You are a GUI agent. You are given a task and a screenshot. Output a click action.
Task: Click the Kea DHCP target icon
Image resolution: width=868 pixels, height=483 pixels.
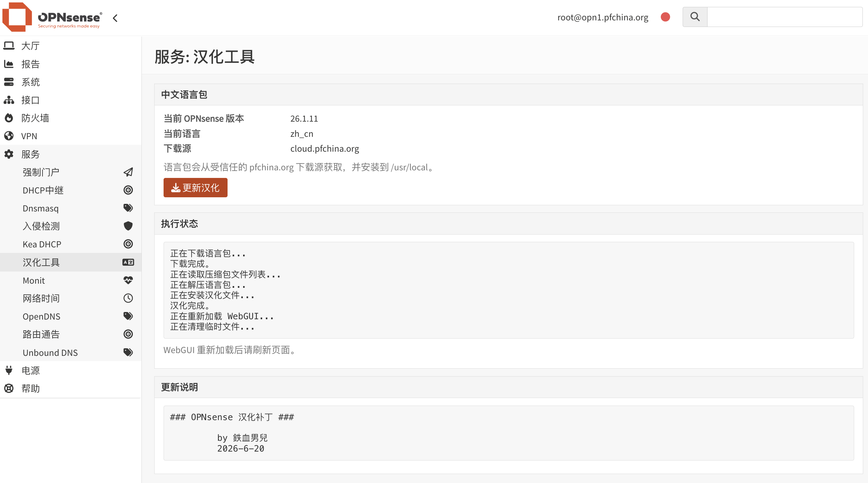(128, 244)
